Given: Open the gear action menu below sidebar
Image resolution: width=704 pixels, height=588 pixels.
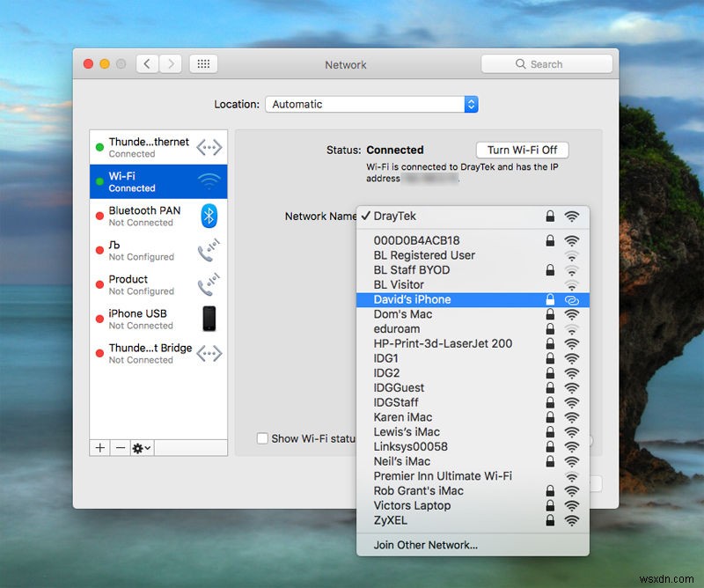Looking at the screenshot, I should click(x=140, y=449).
